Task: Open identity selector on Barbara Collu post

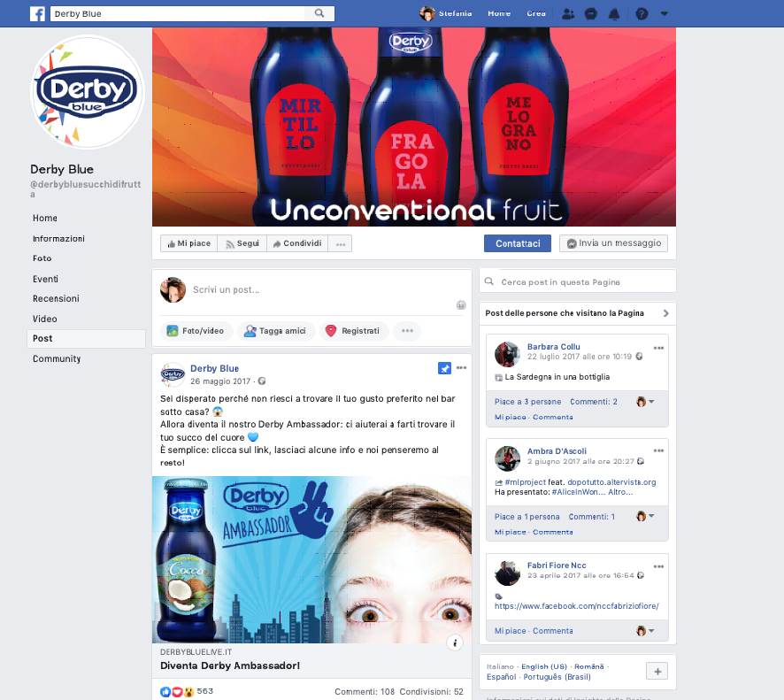Action: 645,402
